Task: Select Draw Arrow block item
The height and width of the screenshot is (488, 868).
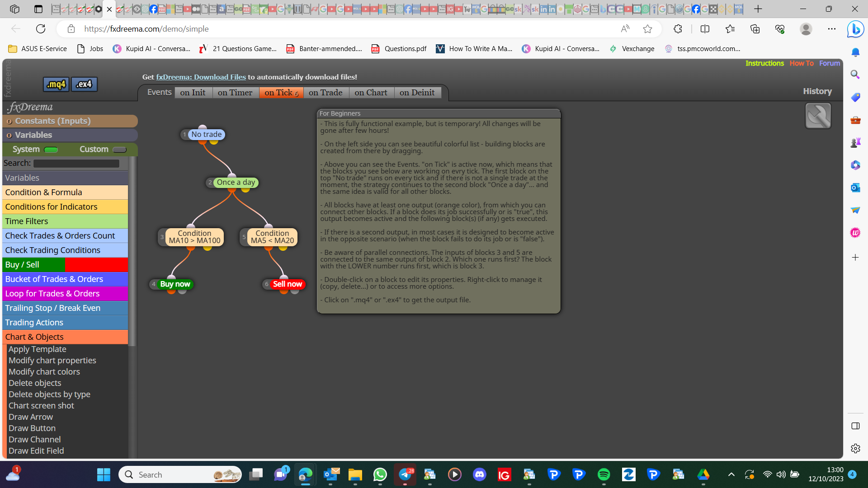Action: 31,417
